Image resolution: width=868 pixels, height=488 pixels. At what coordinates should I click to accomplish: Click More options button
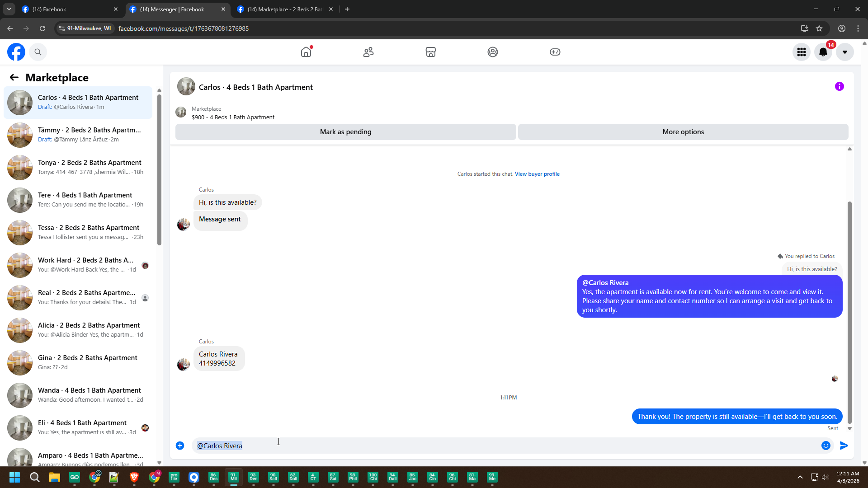coord(683,132)
